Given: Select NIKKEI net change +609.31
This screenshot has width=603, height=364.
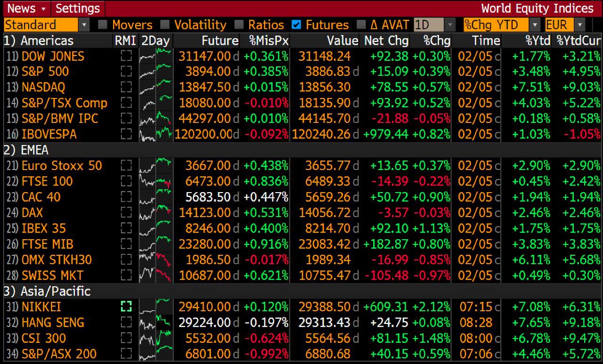Looking at the screenshot, I should pos(385,307).
